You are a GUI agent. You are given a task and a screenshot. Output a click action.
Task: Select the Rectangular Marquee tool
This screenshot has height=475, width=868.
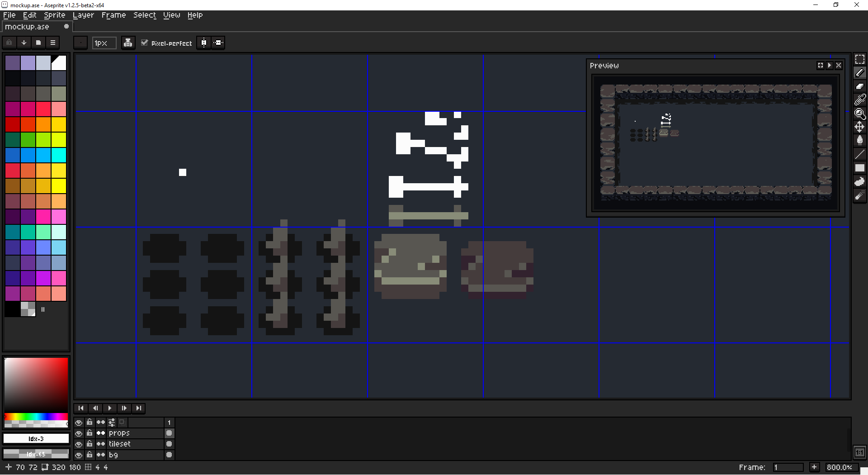pos(859,59)
